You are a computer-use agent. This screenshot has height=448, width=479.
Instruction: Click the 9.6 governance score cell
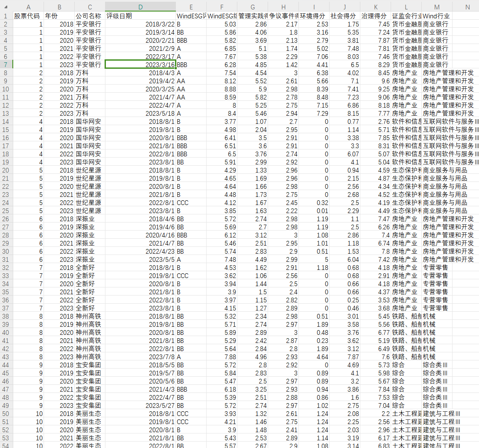coord(375,81)
